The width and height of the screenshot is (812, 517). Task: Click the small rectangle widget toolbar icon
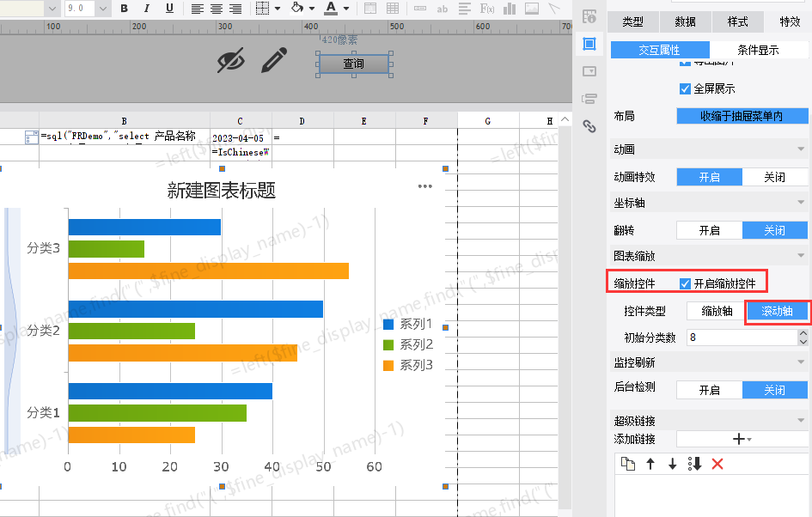pos(420,9)
